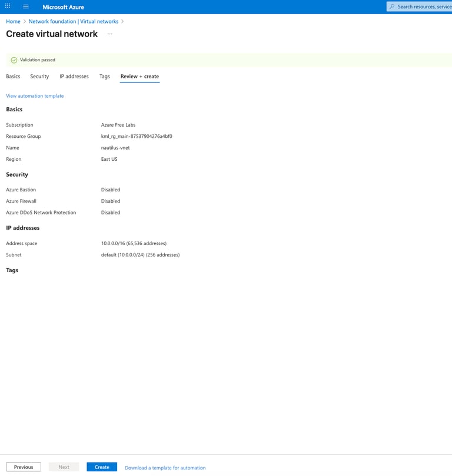This screenshot has height=476, width=452.
Task: Click address space '10.0.0.0/16 (65,536 addresses)'
Action: click(x=134, y=243)
